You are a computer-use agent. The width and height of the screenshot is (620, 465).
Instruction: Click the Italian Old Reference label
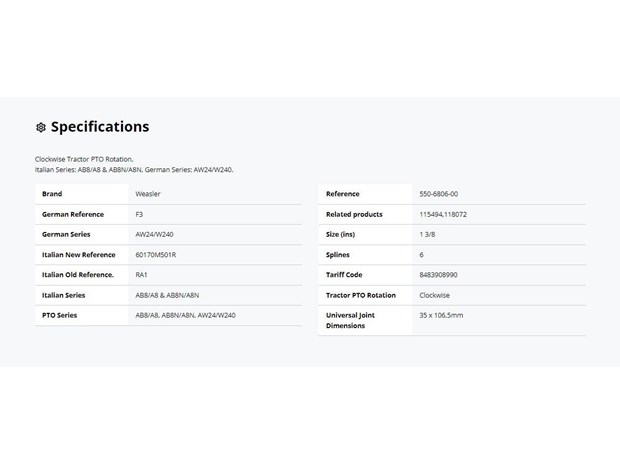click(x=78, y=275)
